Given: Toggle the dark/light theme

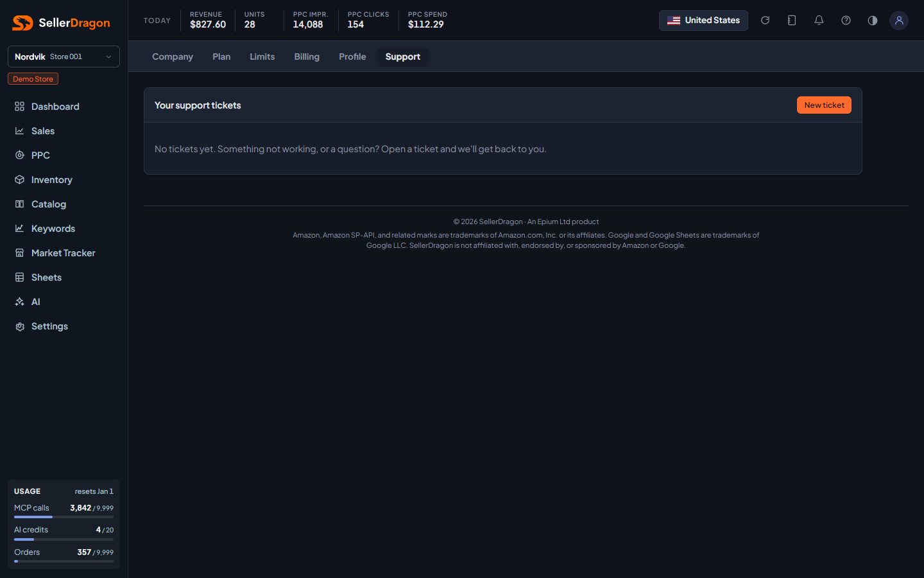Looking at the screenshot, I should 873,21.
